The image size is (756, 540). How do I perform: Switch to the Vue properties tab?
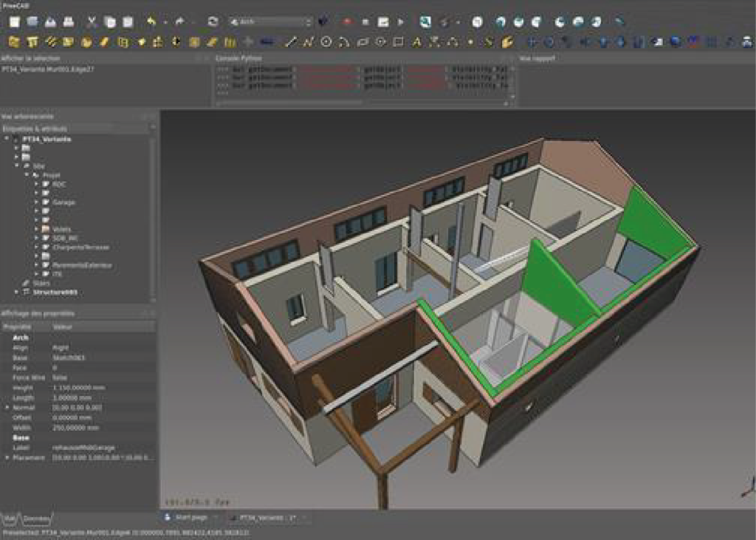(10, 519)
